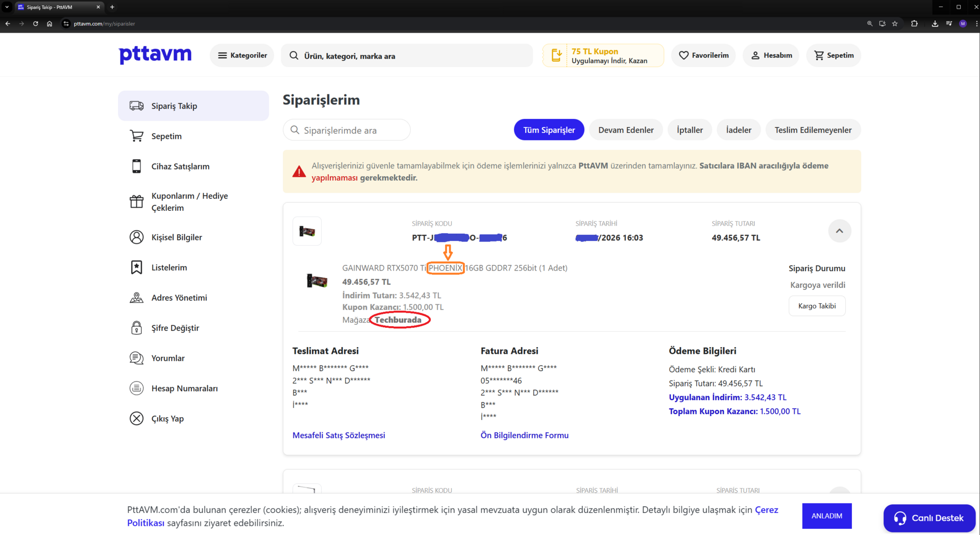
Task: Click the browser back arrow
Action: [8, 23]
